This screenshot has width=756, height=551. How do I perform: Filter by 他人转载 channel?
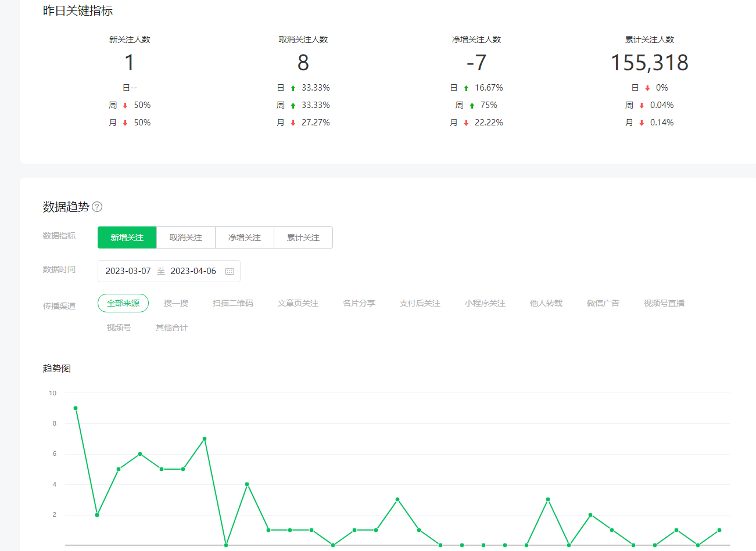pos(546,303)
